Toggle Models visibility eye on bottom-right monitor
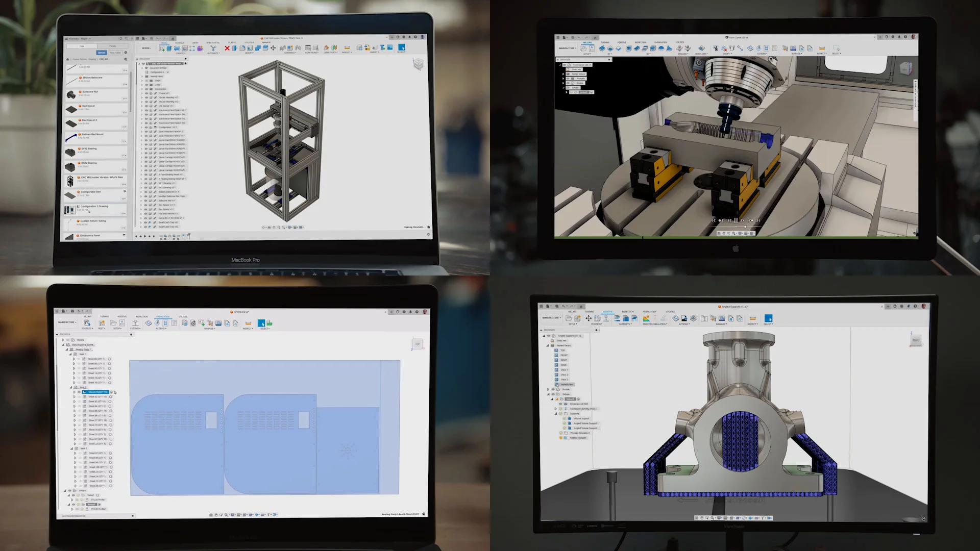Image resolution: width=980 pixels, height=551 pixels. [553, 389]
